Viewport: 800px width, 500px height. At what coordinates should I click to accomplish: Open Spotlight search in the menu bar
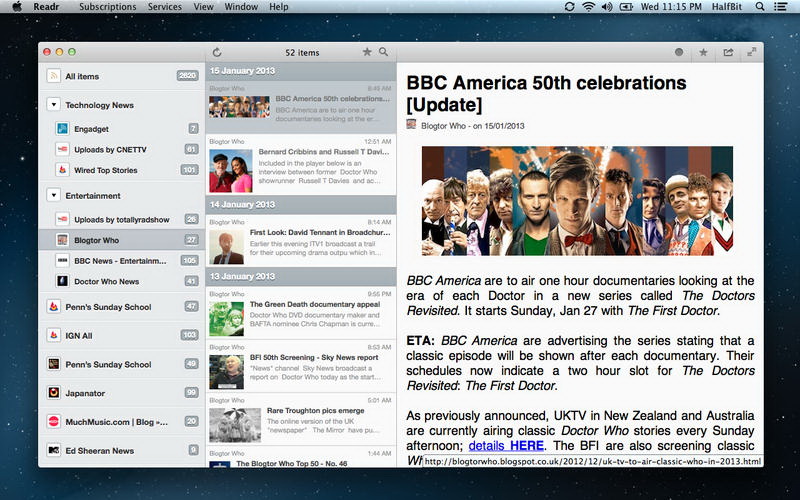(760, 7)
